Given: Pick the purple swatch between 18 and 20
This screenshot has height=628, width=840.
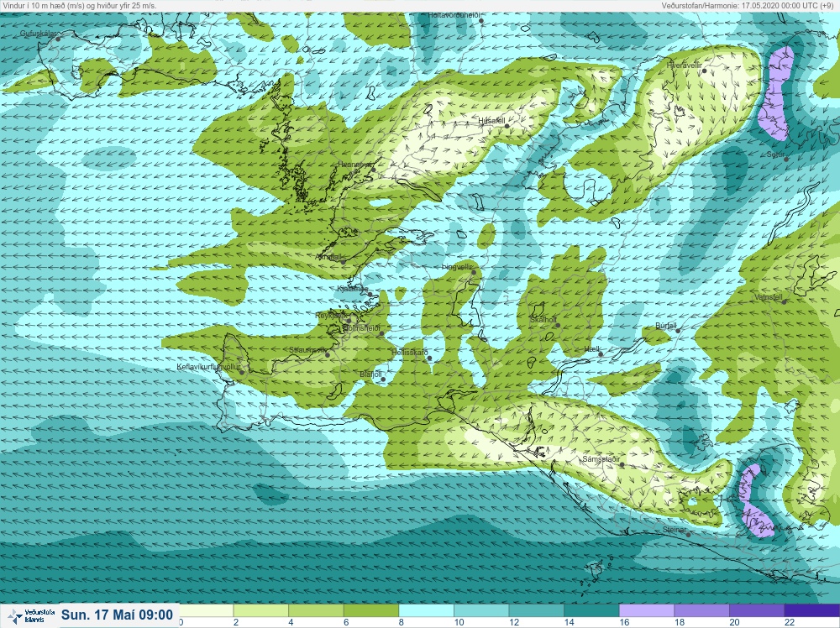Looking at the screenshot, I should [702, 611].
